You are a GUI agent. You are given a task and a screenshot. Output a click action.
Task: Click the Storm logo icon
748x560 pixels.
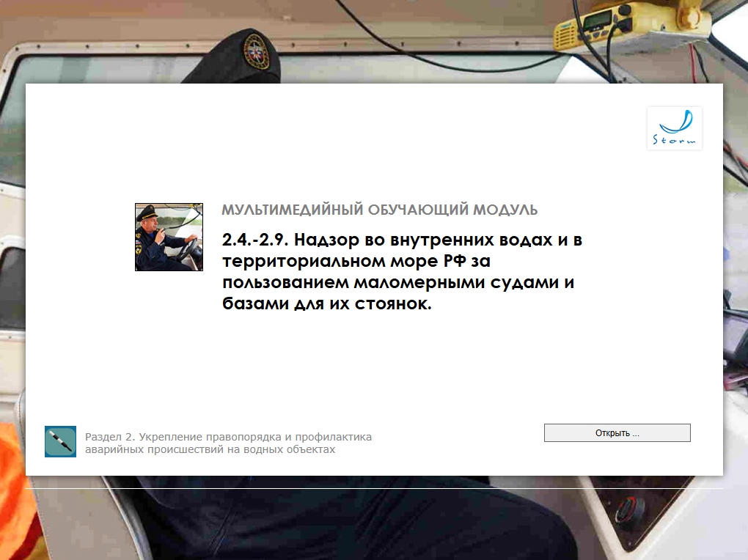click(674, 128)
